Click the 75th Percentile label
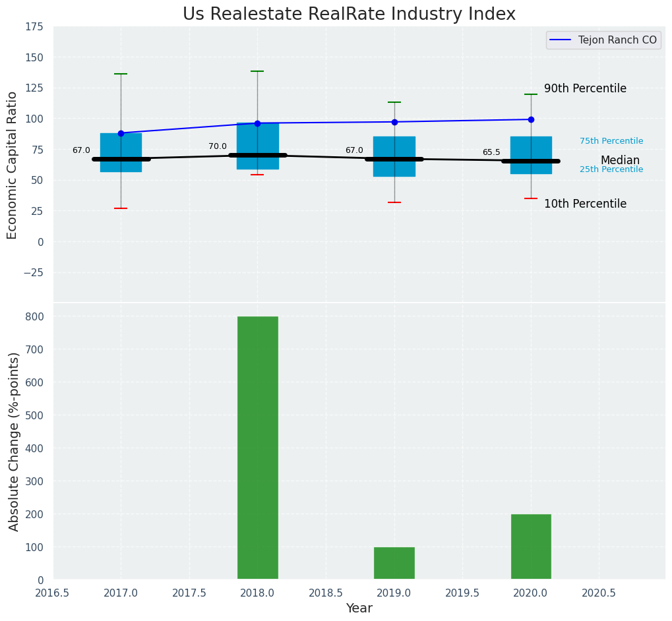This screenshot has width=672, height=621. (x=611, y=141)
